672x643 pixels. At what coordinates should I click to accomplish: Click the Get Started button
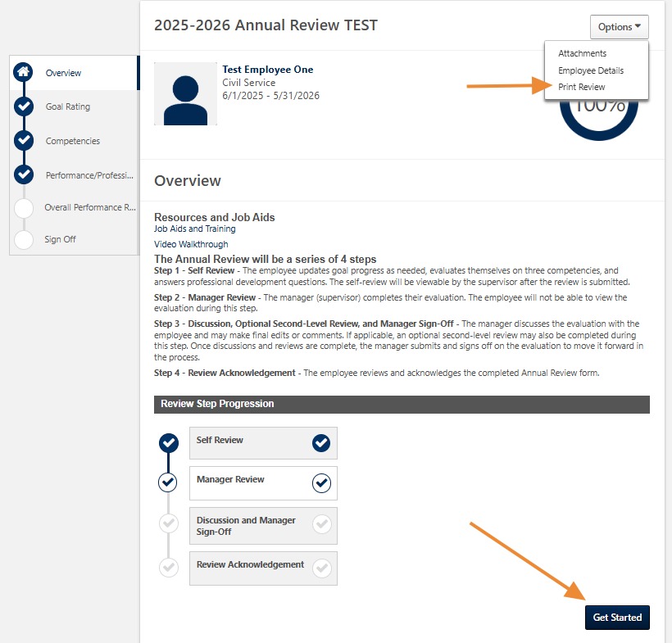coord(617,618)
